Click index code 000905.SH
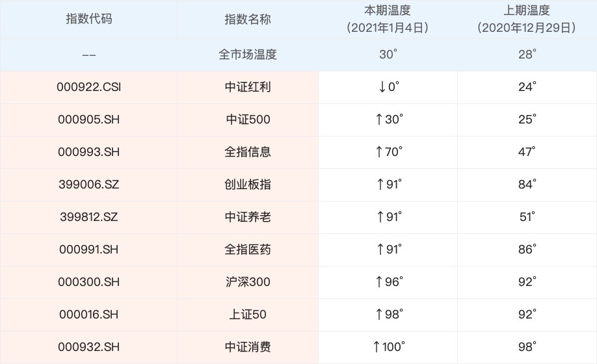The image size is (597, 364). point(89,120)
